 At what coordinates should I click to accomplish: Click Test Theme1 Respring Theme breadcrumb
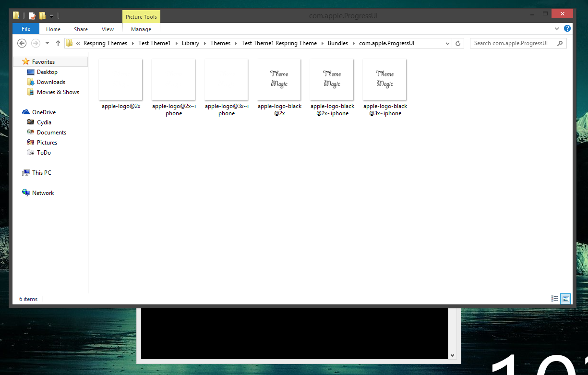pos(279,43)
